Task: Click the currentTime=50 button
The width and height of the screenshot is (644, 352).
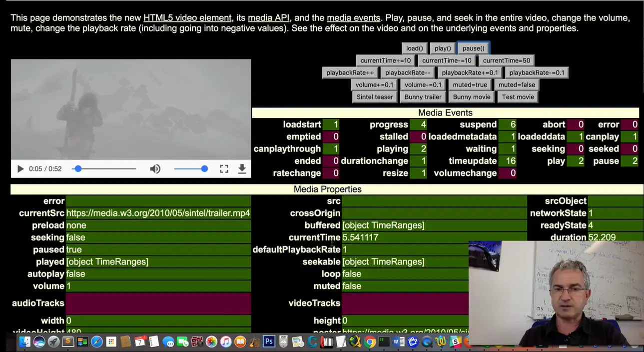Action: [x=507, y=60]
